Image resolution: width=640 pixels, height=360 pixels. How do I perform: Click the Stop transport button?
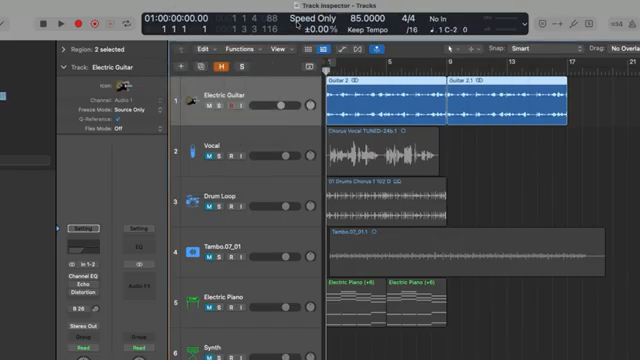coord(43,24)
